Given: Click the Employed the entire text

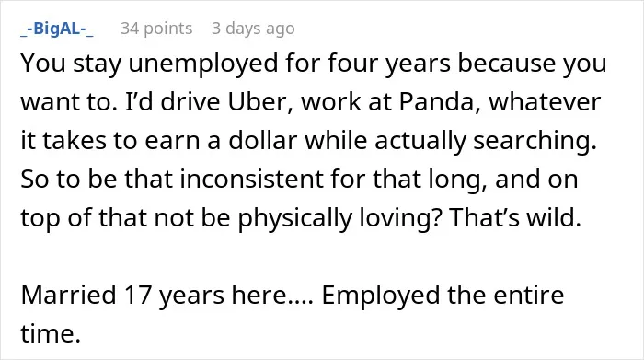Looking at the screenshot, I should click(443, 295).
